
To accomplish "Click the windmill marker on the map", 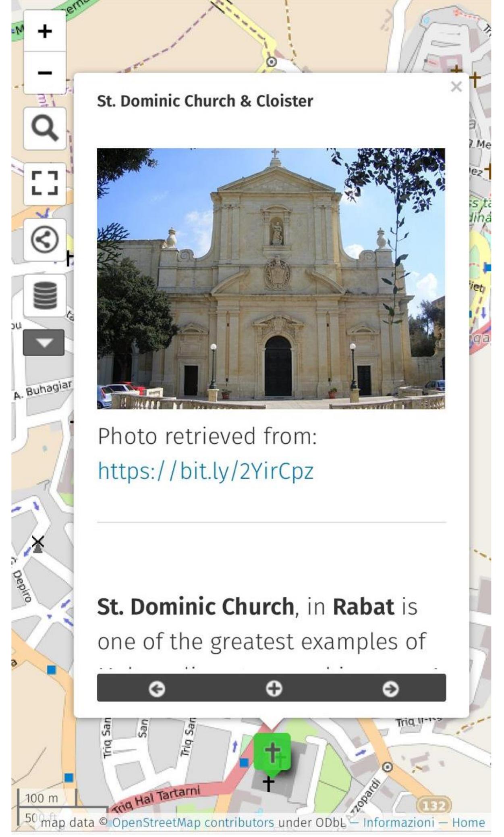I will 38,545.
